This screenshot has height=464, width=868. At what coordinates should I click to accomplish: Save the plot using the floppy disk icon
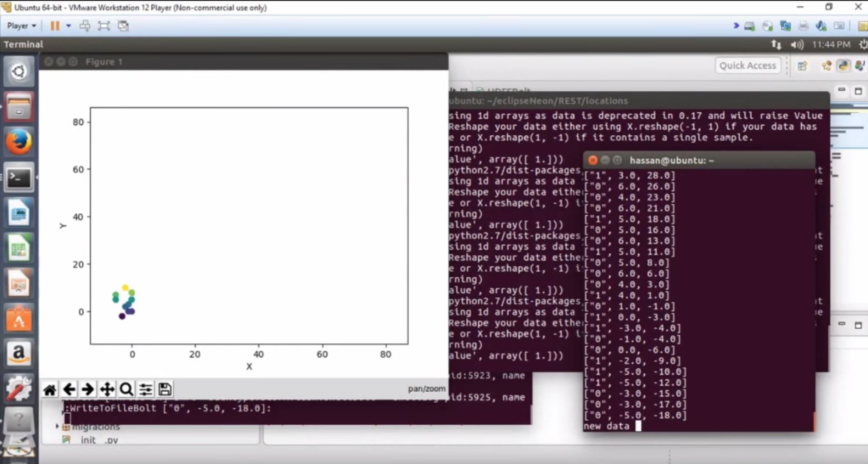pyautogui.click(x=165, y=389)
